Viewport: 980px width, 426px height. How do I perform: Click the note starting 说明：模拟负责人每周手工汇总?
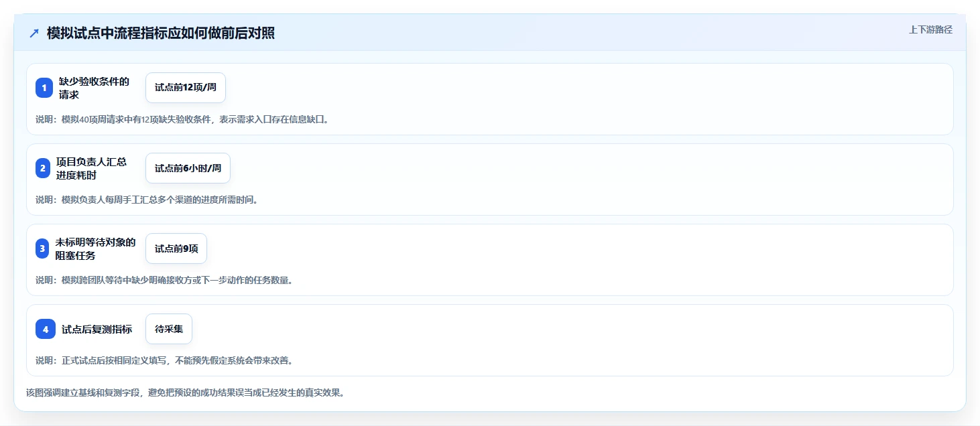[147, 200]
